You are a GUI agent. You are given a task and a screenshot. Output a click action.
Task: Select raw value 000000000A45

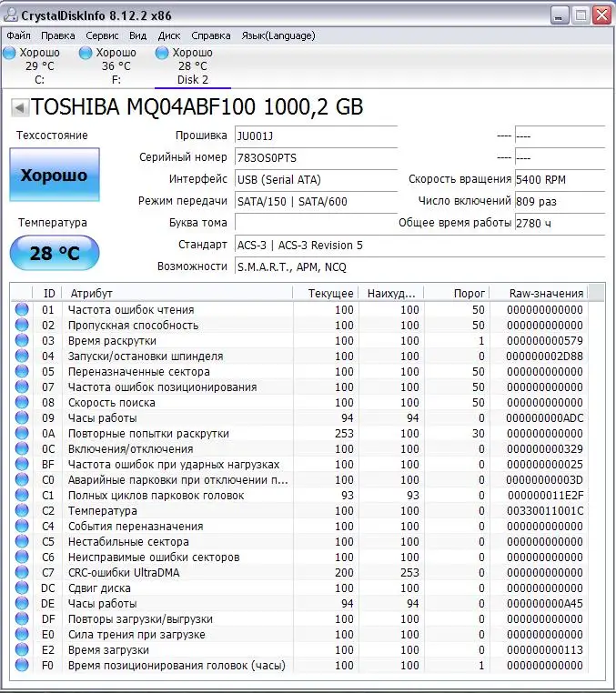545,604
